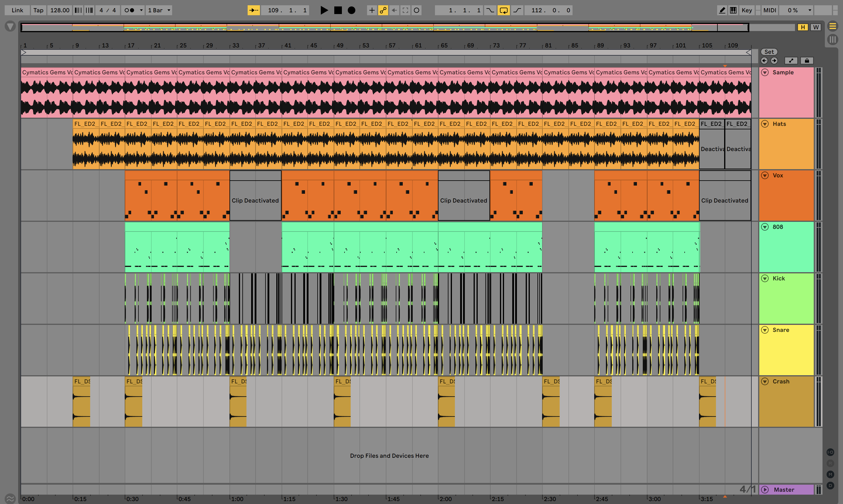Click the 4 / 4 time signature field
This screenshot has width=843, height=504.
[108, 10]
